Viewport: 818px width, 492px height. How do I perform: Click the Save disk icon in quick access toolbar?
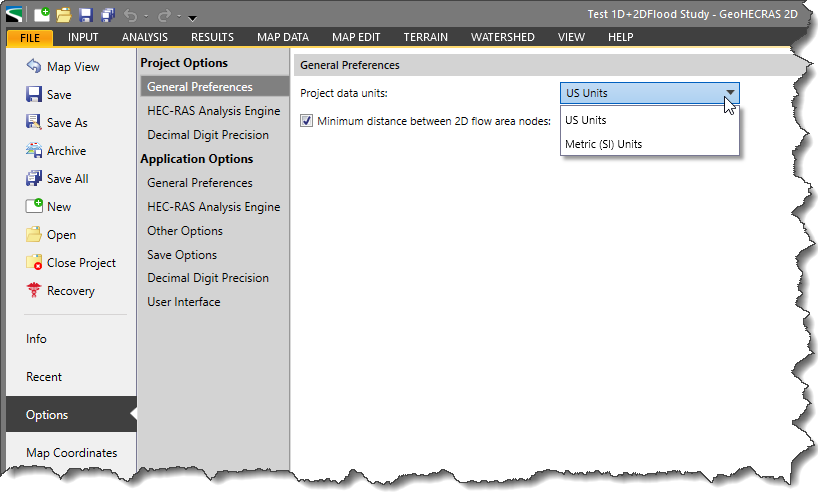86,15
